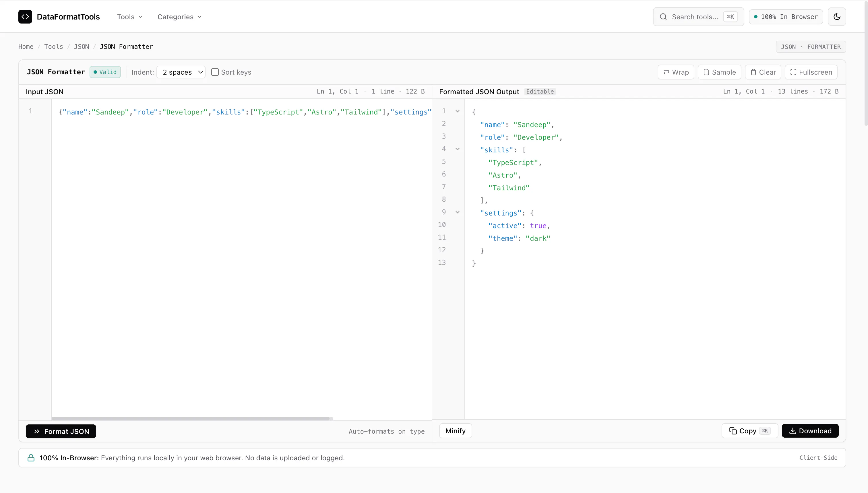This screenshot has width=868, height=493.
Task: Collapse the settings object fold arrow
Action: tap(457, 212)
